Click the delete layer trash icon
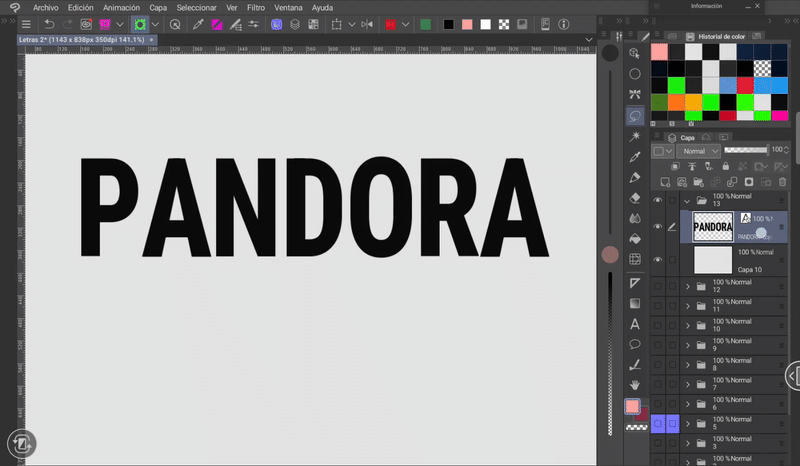The height and width of the screenshot is (466, 800). pyautogui.click(x=782, y=182)
